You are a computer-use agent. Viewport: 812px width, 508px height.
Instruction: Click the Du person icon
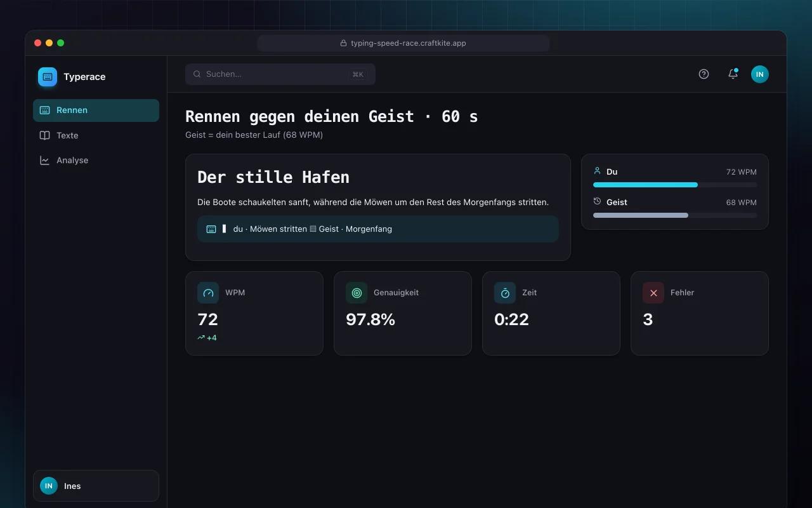tap(597, 171)
